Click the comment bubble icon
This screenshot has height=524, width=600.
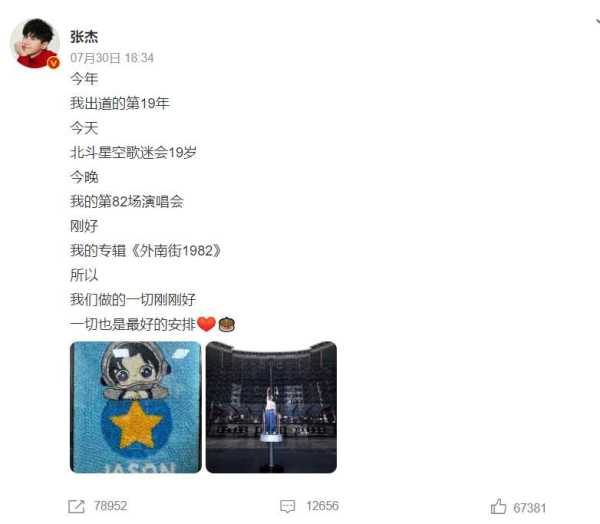287,506
